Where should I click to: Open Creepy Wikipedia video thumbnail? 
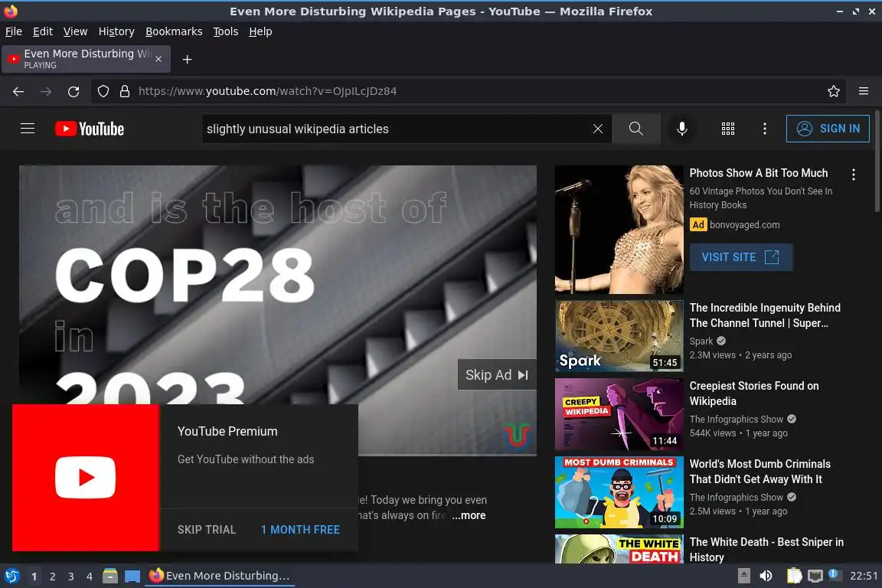click(619, 414)
